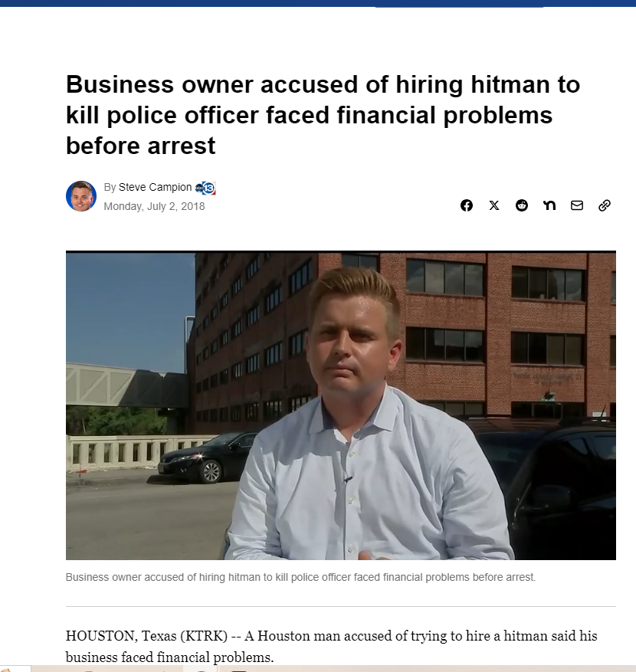
Task: Email this article using the envelope icon
Action: click(577, 205)
